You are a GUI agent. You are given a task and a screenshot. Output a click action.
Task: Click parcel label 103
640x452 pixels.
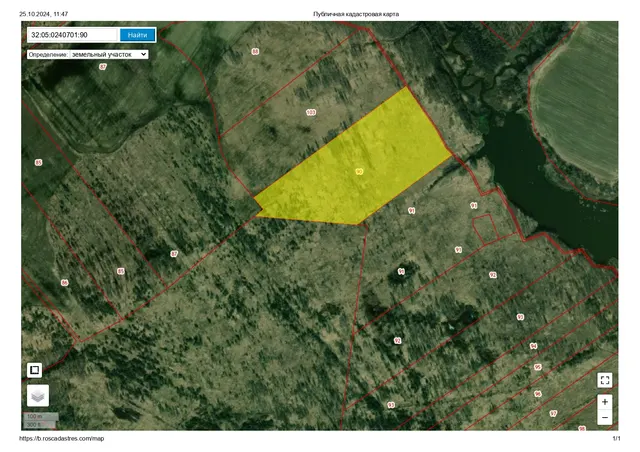pos(311,112)
